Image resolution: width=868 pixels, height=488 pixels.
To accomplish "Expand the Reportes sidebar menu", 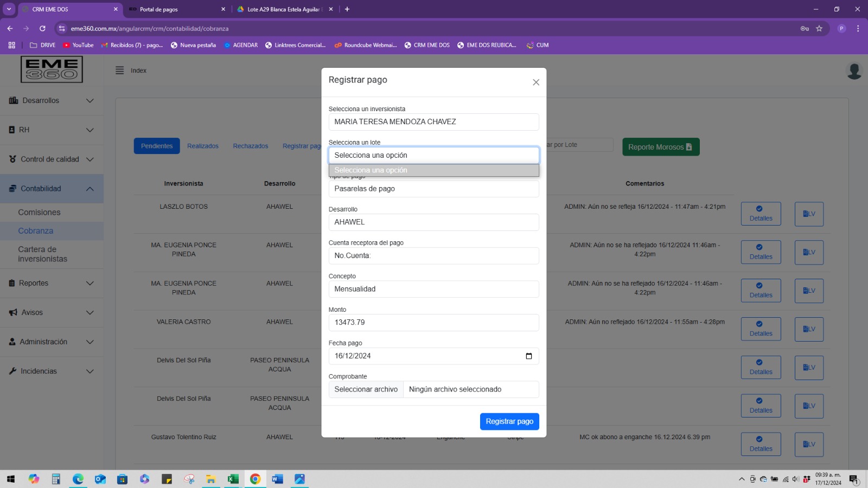I will (52, 283).
